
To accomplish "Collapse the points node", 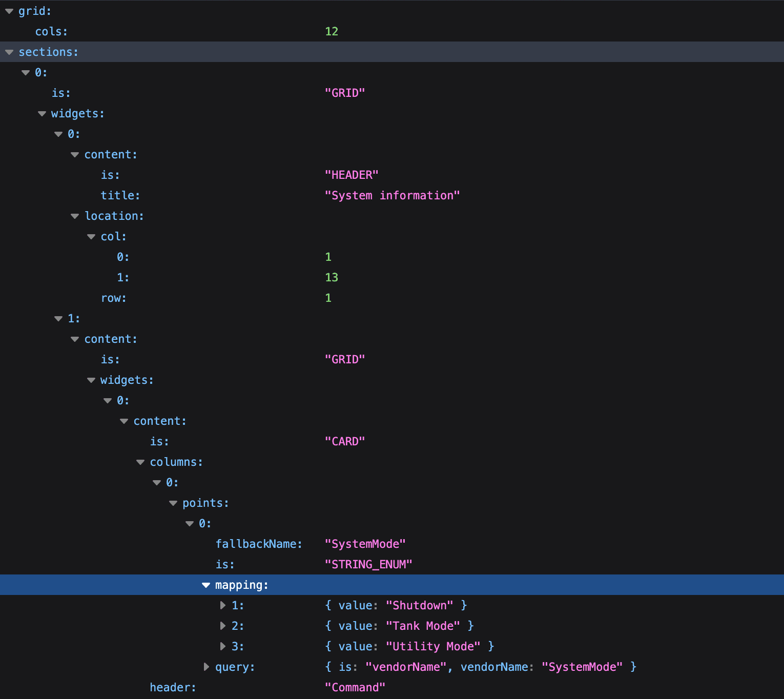I will [173, 503].
